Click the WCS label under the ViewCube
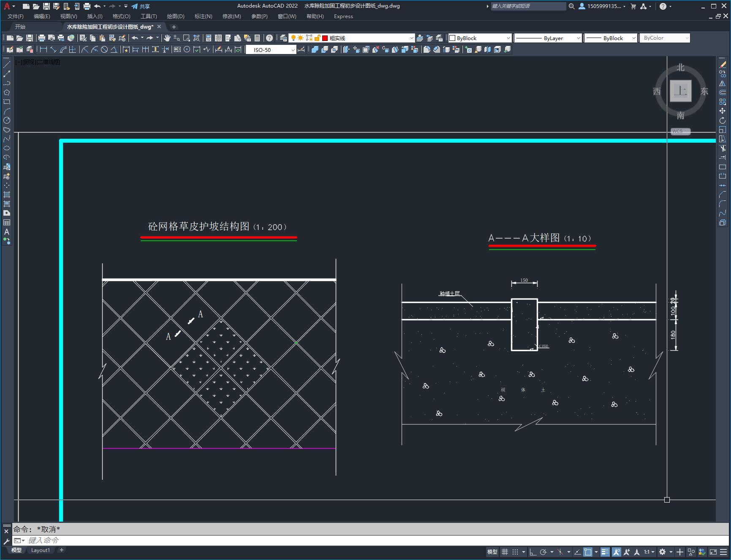731x560 pixels. pyautogui.click(x=680, y=131)
